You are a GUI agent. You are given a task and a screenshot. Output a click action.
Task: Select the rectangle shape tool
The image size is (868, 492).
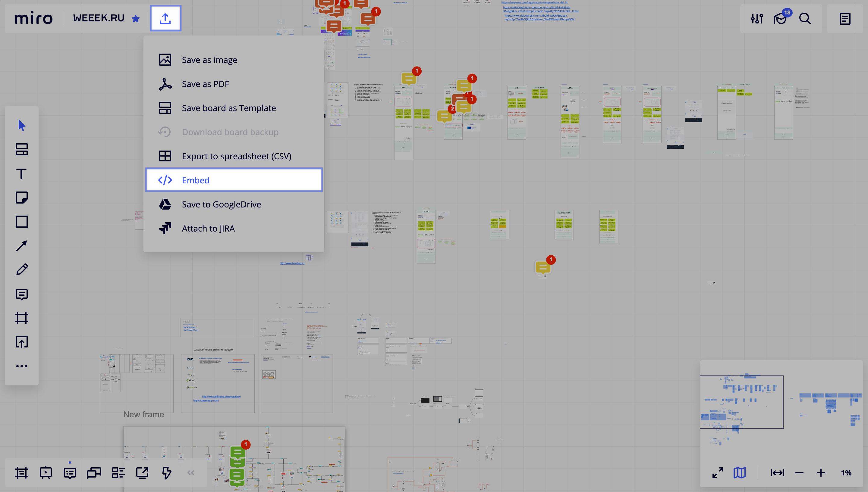click(x=22, y=222)
